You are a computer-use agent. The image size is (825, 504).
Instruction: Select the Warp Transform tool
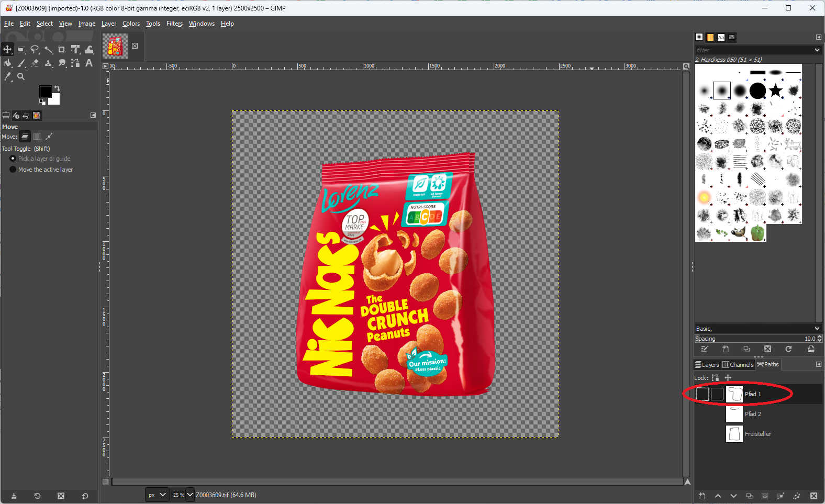coord(89,49)
